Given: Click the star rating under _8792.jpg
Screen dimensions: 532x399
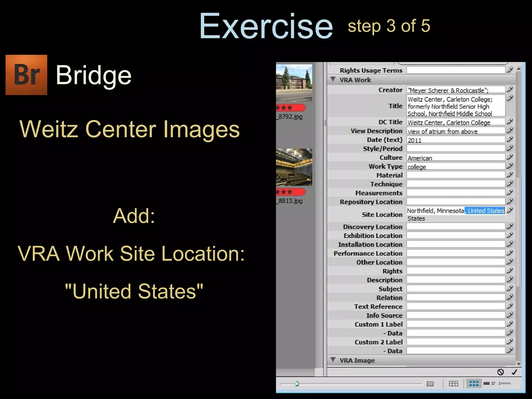Looking at the screenshot, I should pyautogui.click(x=290, y=108).
